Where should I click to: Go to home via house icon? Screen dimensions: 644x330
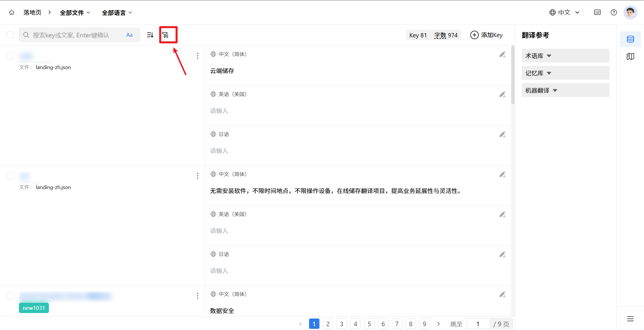tap(11, 12)
